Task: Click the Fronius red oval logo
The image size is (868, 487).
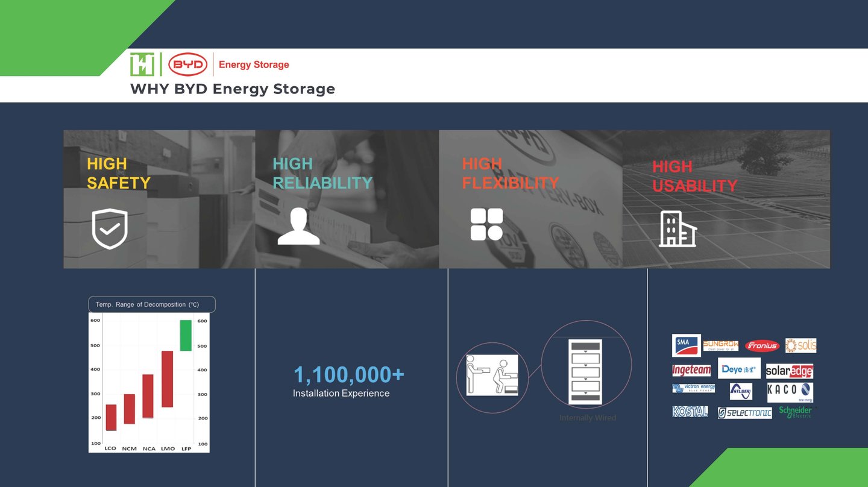Action: tap(763, 346)
